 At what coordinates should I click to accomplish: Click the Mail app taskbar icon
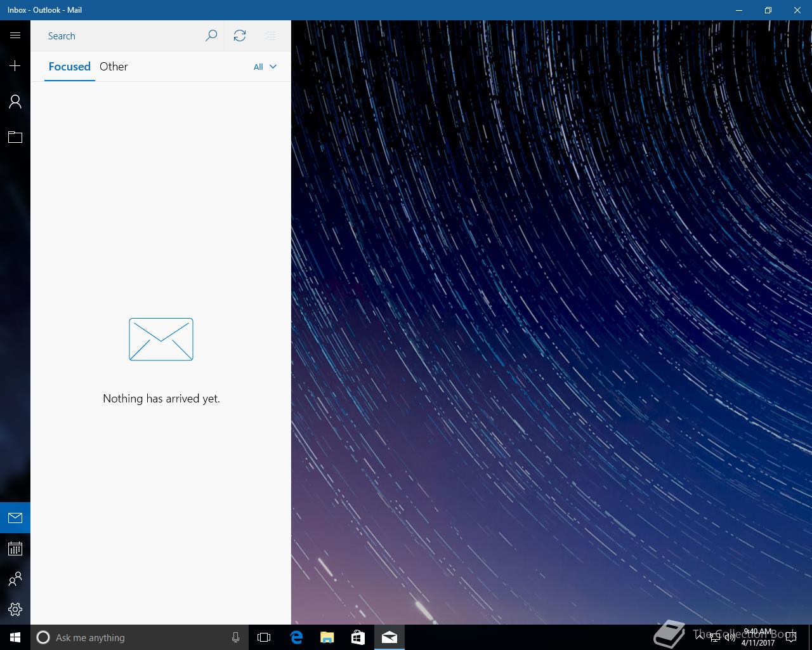pos(390,637)
